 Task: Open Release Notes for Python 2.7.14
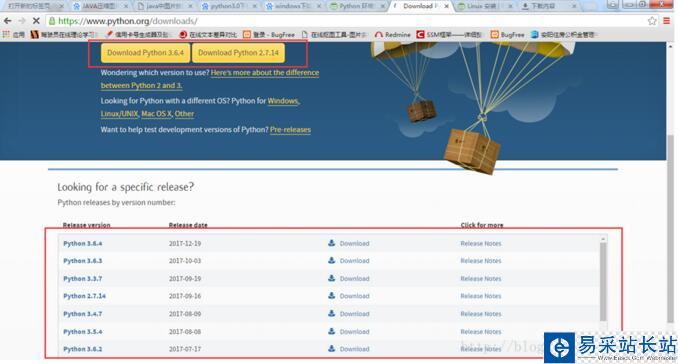[481, 296]
